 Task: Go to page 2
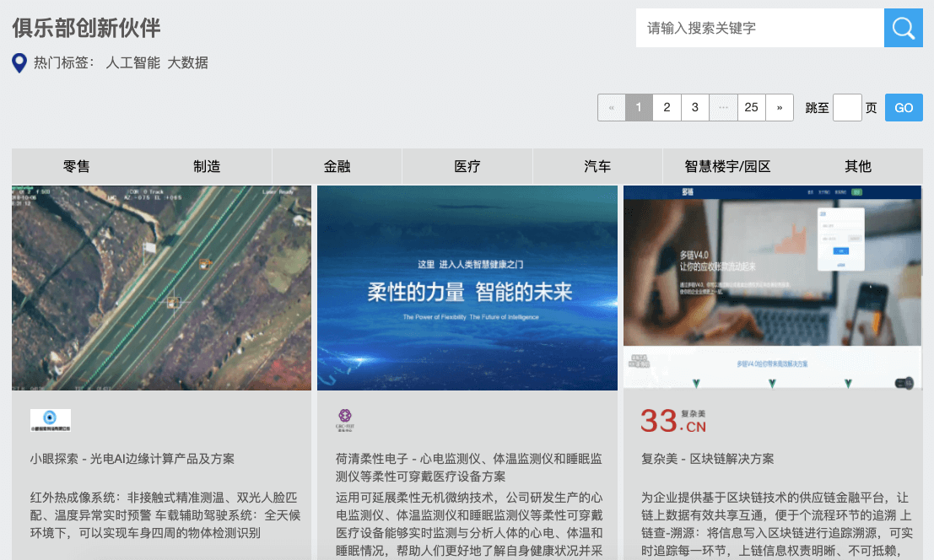click(x=667, y=108)
